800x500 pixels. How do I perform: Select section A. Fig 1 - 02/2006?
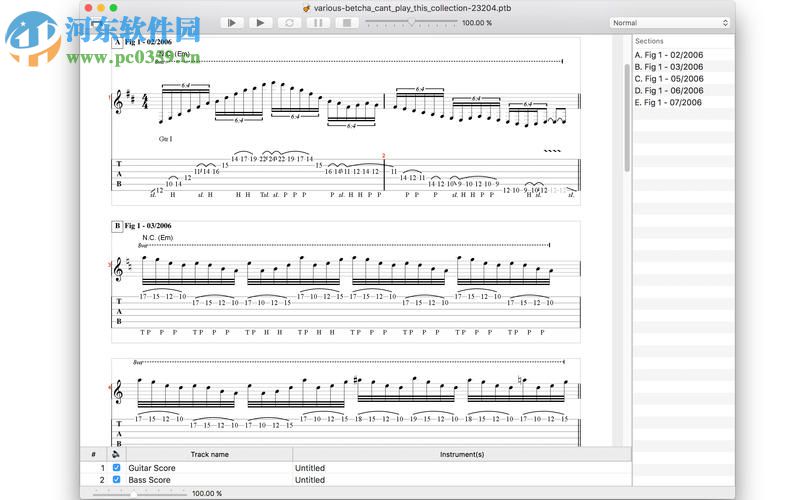point(668,55)
